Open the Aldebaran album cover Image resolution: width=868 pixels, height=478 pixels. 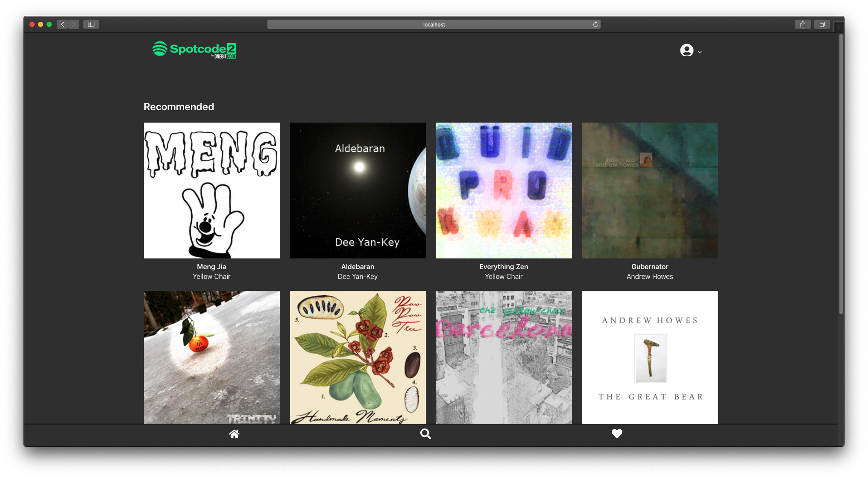358,191
